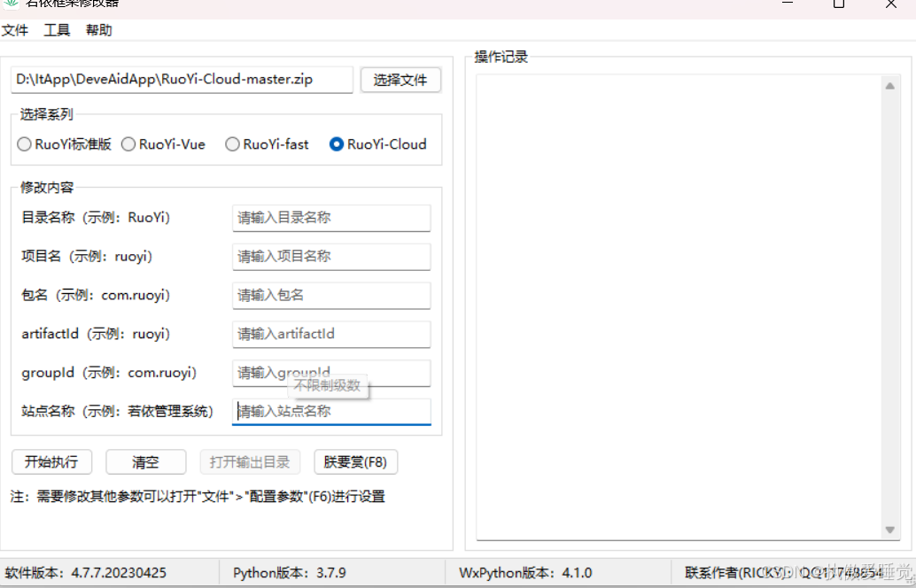Click the 包名 input field

[331, 296]
